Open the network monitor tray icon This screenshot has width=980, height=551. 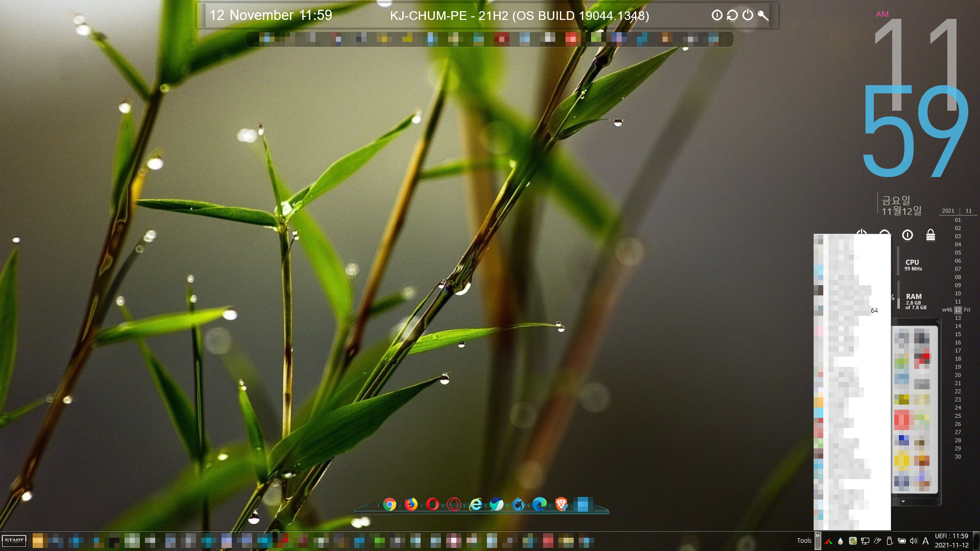(x=865, y=541)
